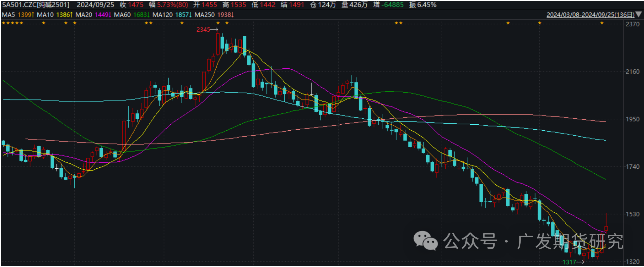
Task: Click the closing price 收 1475
Action: (131, 5)
